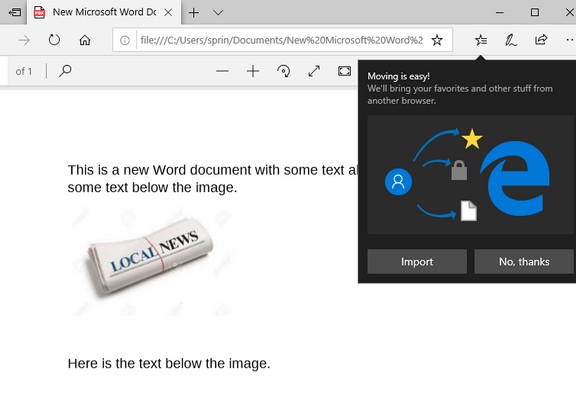
Task: Click the Local News newspaper image
Action: pos(150,261)
